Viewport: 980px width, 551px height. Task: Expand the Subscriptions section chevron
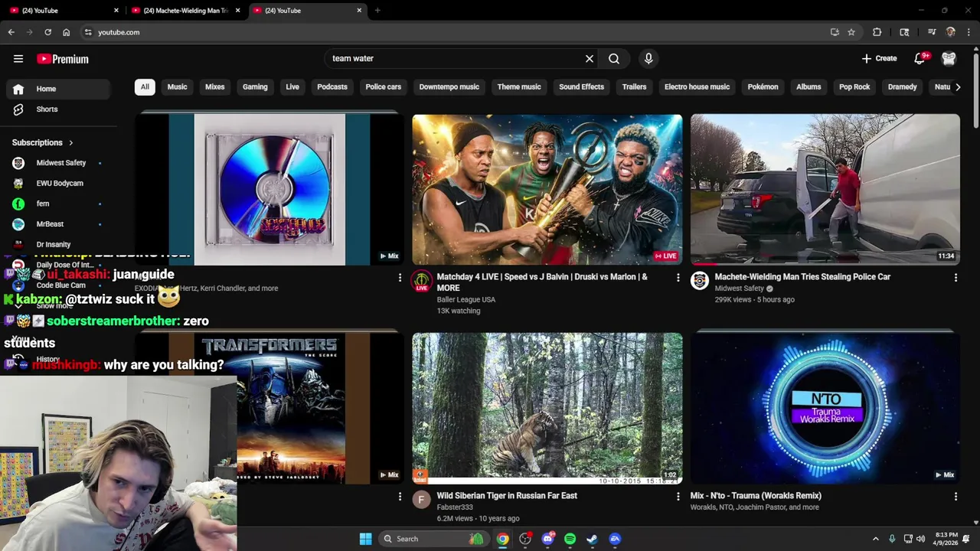click(x=71, y=142)
